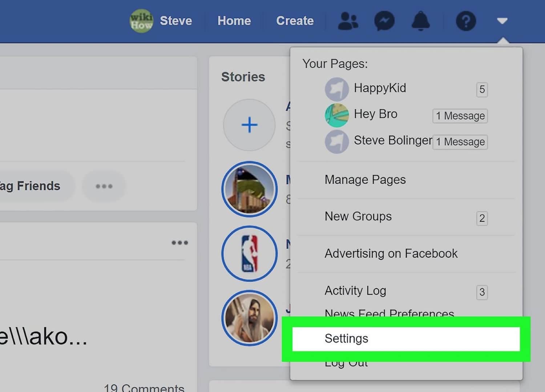Screen dimensions: 545x392
Task: Go to the Home feed
Action: point(234,21)
